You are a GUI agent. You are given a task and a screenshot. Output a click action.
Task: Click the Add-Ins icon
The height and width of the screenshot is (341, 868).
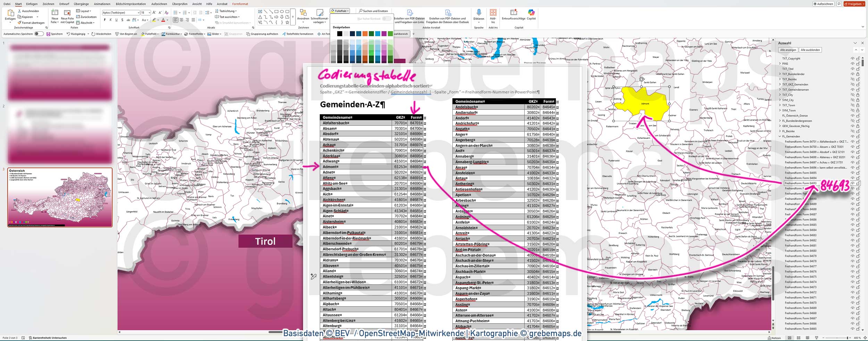pos(493,13)
